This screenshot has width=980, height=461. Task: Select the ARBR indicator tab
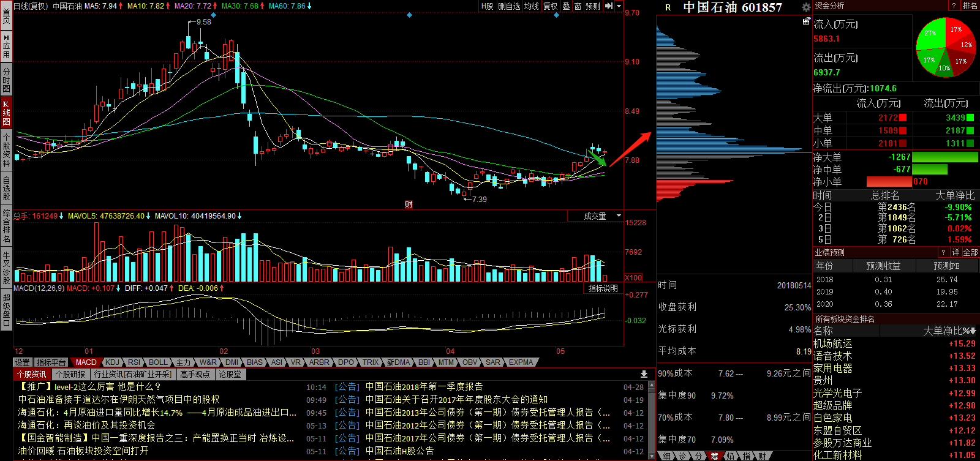pos(319,362)
